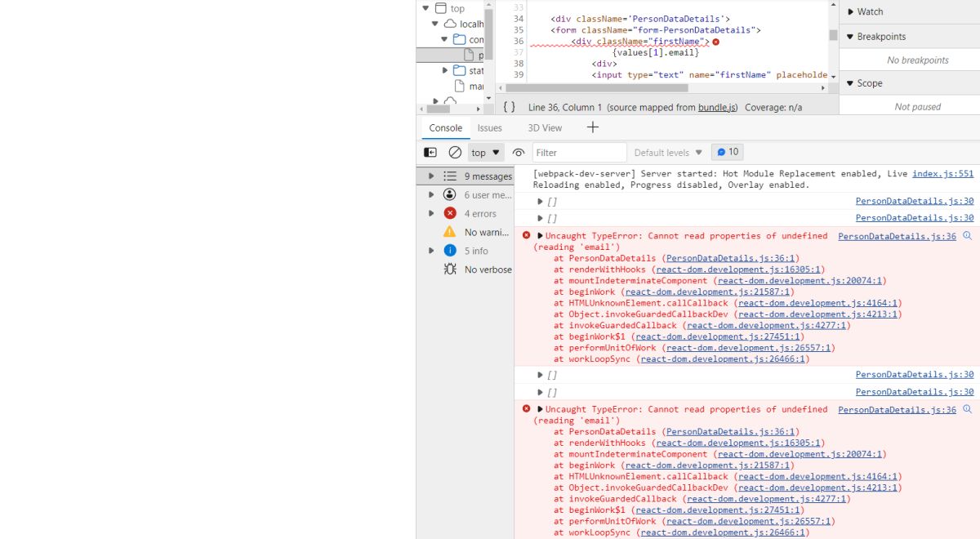Open the first PersonDataDetails.js:30 link
The height and width of the screenshot is (539, 980).
[x=915, y=201]
